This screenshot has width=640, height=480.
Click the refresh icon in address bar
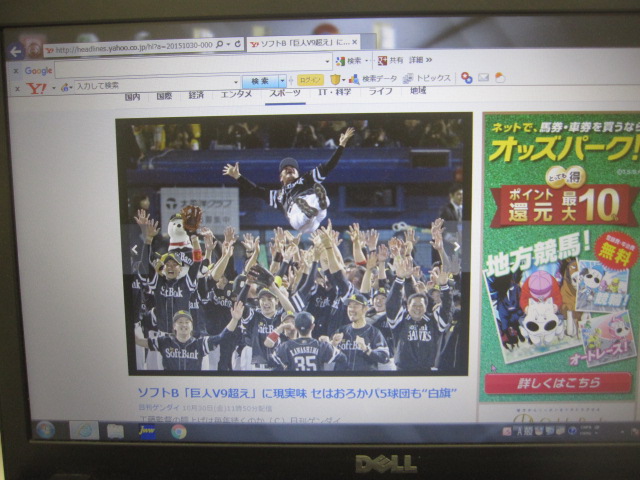pyautogui.click(x=238, y=46)
